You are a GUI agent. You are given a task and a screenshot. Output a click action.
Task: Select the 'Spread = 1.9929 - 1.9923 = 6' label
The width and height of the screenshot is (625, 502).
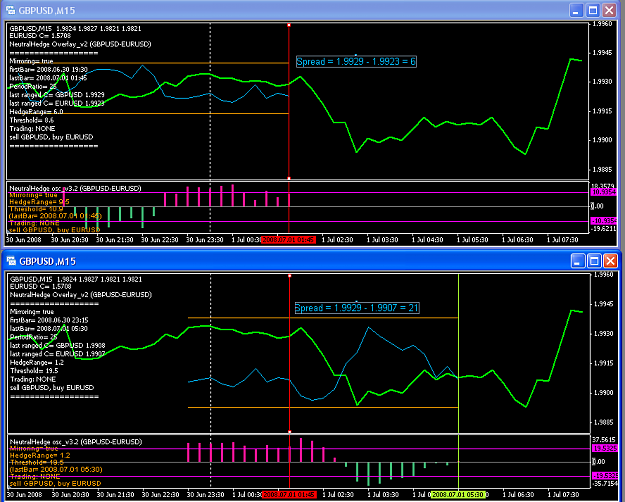click(x=356, y=61)
